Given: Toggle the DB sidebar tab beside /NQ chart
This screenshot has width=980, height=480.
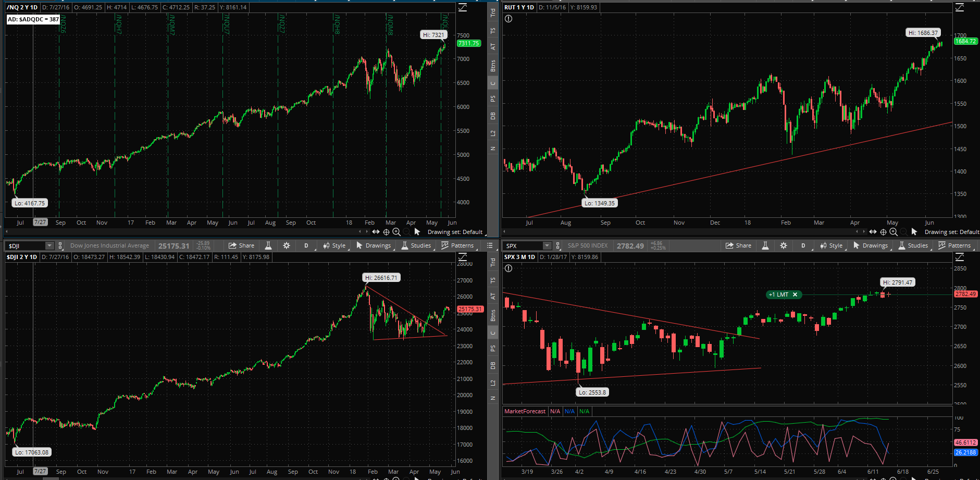Looking at the screenshot, I should pyautogui.click(x=493, y=116).
